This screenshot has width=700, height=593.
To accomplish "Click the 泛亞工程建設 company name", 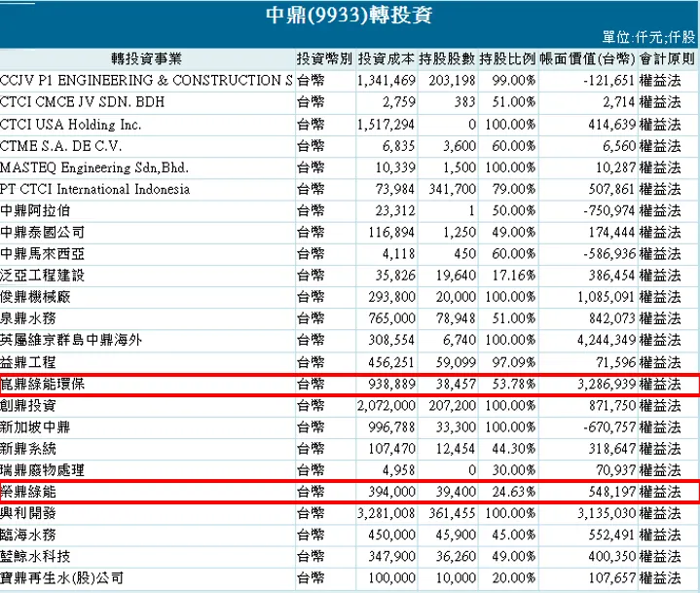I will point(43,275).
